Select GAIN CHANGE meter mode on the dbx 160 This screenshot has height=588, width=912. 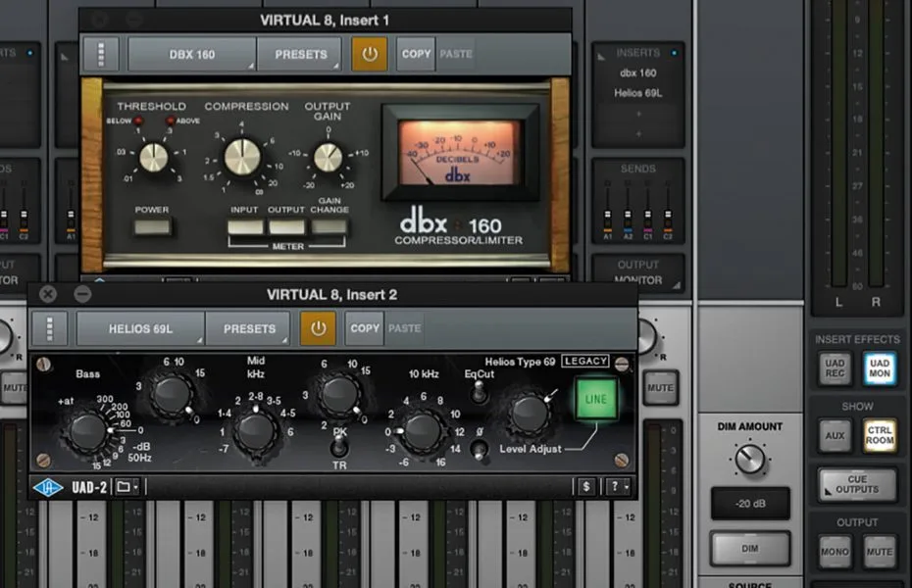coord(329,226)
